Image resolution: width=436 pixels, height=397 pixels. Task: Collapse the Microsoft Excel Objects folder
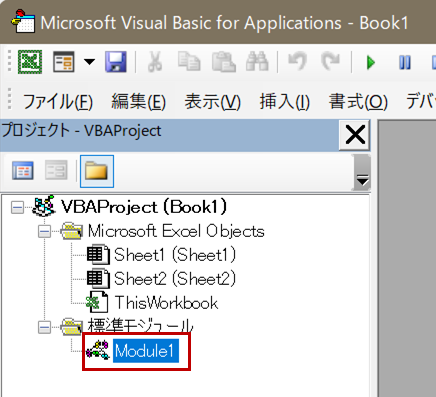coord(44,231)
